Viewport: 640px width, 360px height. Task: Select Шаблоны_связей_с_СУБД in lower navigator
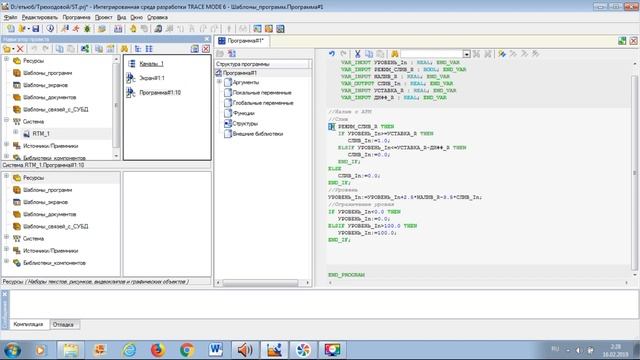pos(56,227)
